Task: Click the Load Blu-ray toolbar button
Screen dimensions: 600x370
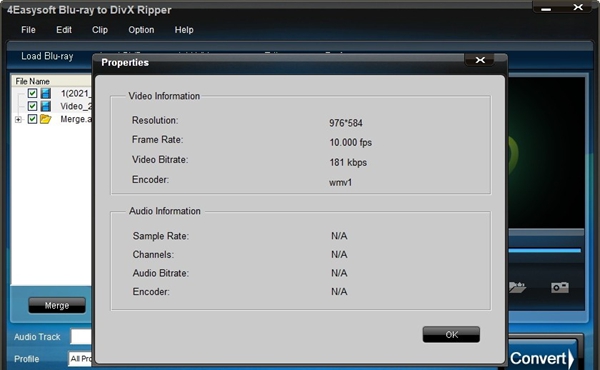Action: (47, 56)
